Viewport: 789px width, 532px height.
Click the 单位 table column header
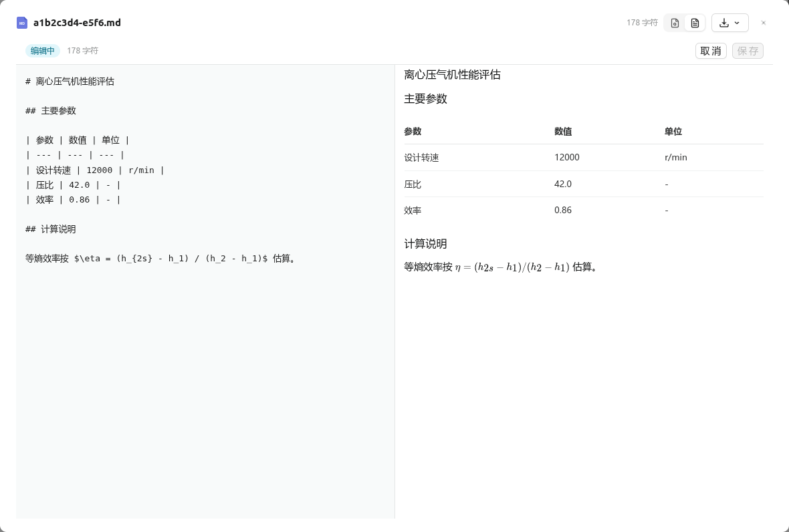coord(673,132)
